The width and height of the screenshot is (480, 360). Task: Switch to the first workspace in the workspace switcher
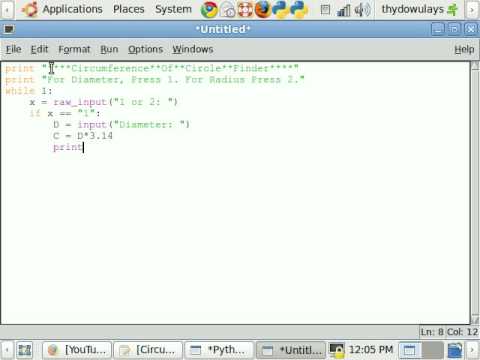click(x=410, y=350)
